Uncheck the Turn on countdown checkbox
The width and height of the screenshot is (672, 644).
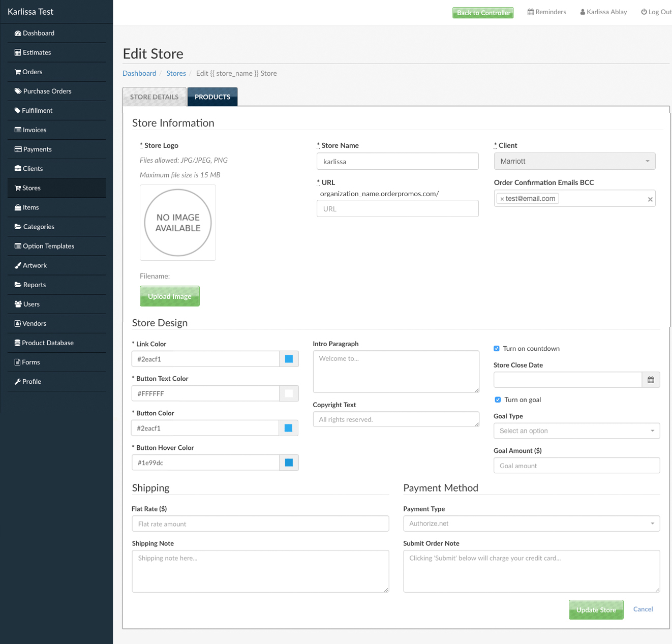pyautogui.click(x=497, y=349)
